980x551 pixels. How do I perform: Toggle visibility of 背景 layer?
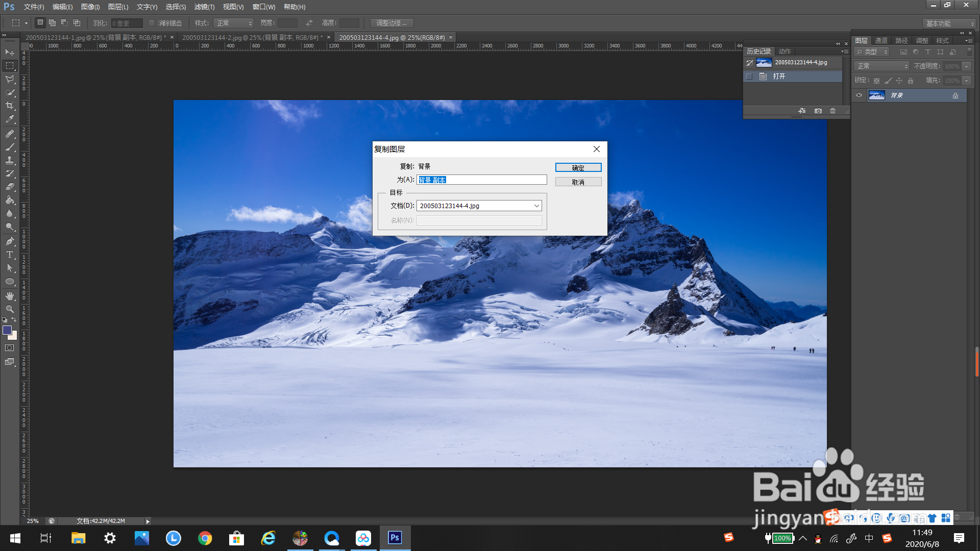(x=859, y=95)
